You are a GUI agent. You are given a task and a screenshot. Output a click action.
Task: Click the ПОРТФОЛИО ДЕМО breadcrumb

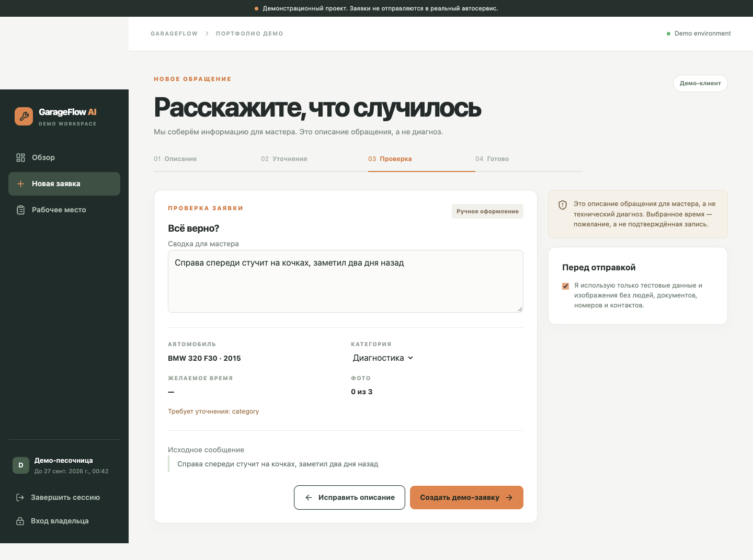pos(249,33)
